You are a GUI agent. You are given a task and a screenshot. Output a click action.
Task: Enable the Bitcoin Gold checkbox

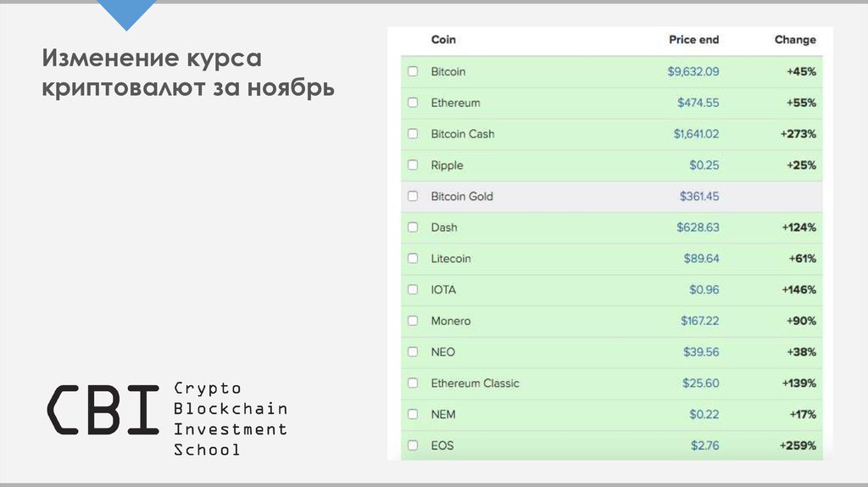point(413,196)
